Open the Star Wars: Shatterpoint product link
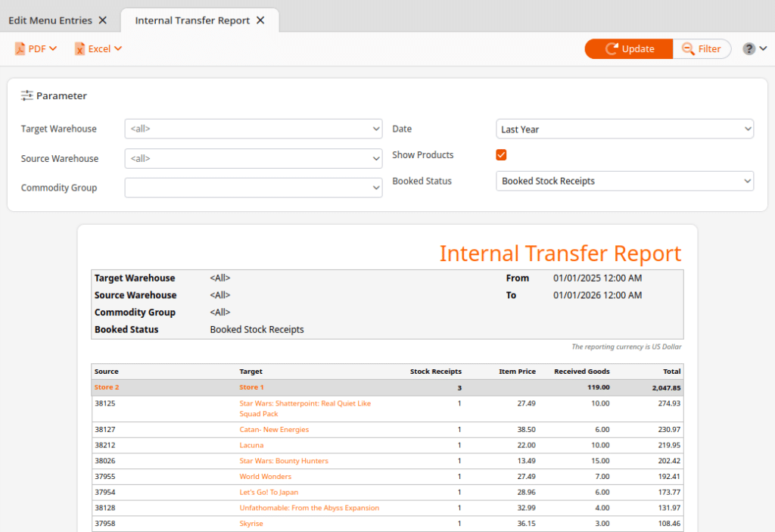 305,409
